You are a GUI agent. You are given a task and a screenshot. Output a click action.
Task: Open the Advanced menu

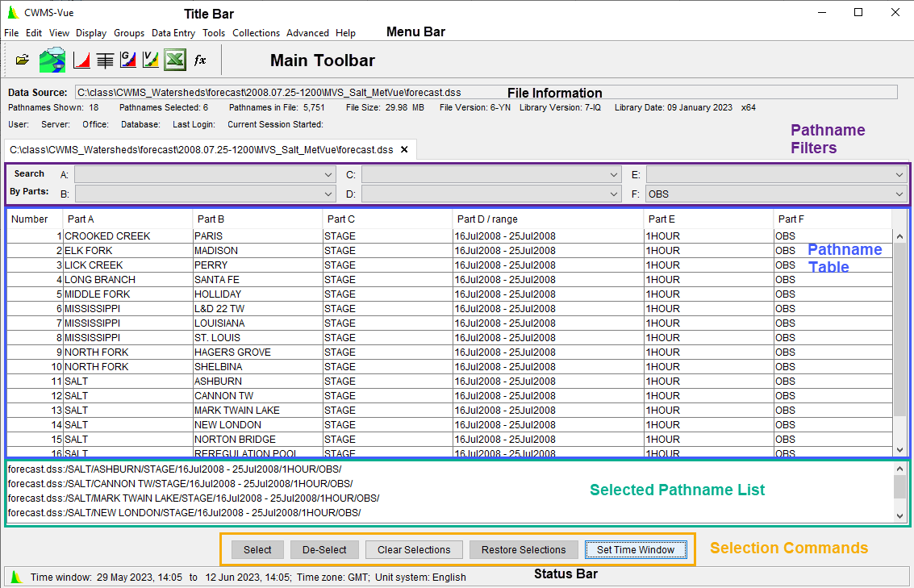coord(307,33)
